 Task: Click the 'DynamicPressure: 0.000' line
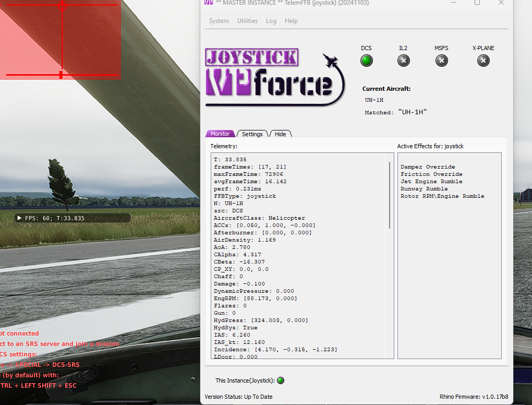pyautogui.click(x=254, y=291)
